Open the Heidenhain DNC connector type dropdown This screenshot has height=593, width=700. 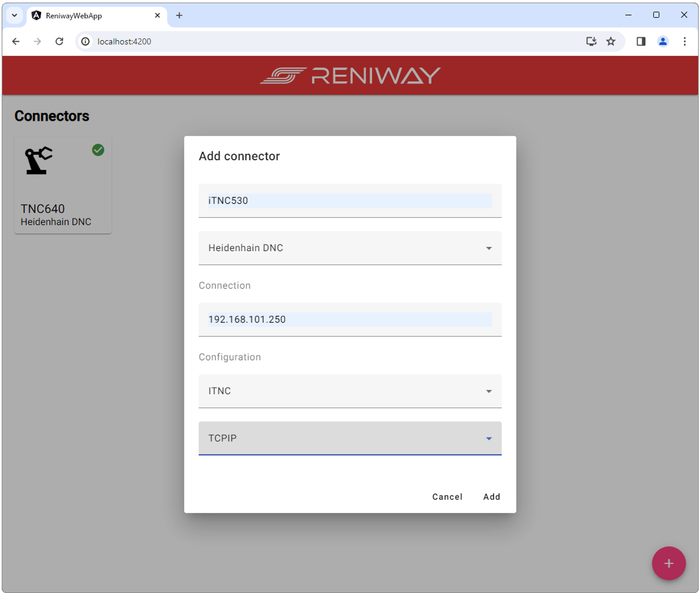[x=350, y=248]
